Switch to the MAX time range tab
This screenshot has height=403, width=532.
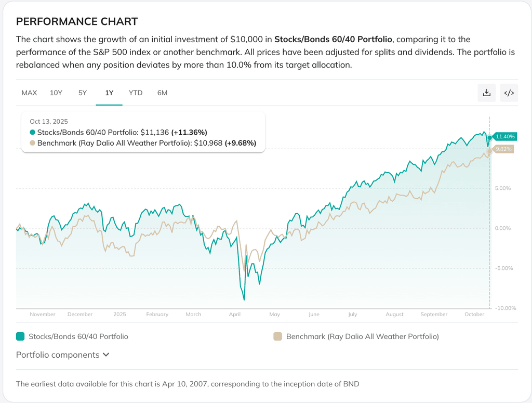coord(29,93)
